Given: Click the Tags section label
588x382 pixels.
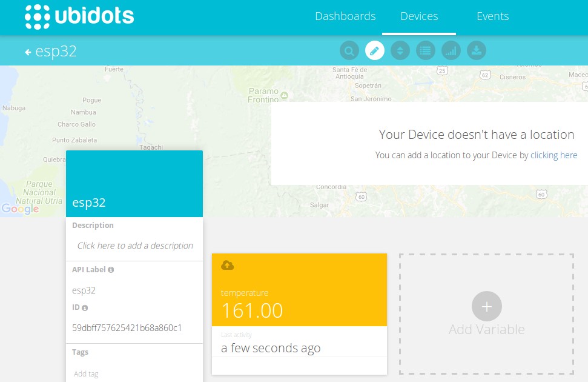Looking at the screenshot, I should pos(81,352).
